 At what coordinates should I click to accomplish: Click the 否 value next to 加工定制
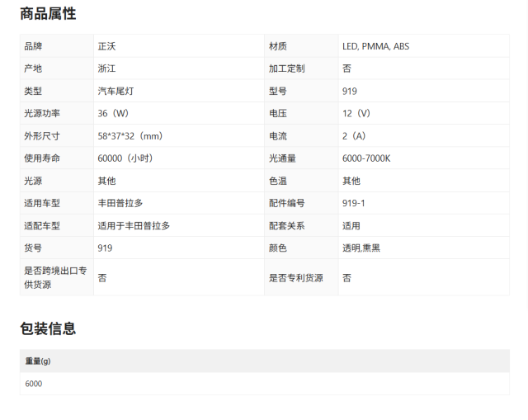tap(346, 68)
